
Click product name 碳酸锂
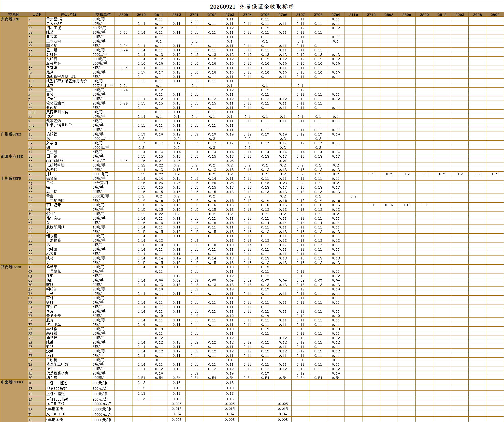[52, 134]
